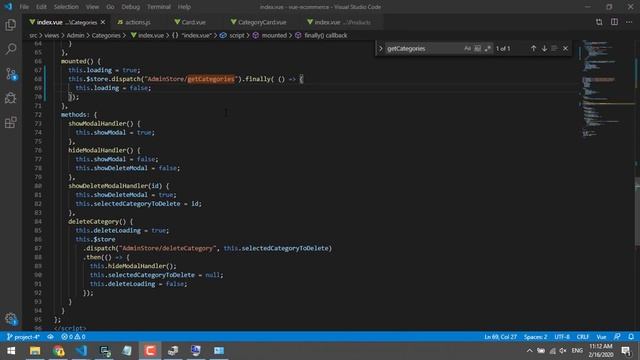640x360 pixels.
Task: Split the editor to the right
Action: tap(614, 22)
